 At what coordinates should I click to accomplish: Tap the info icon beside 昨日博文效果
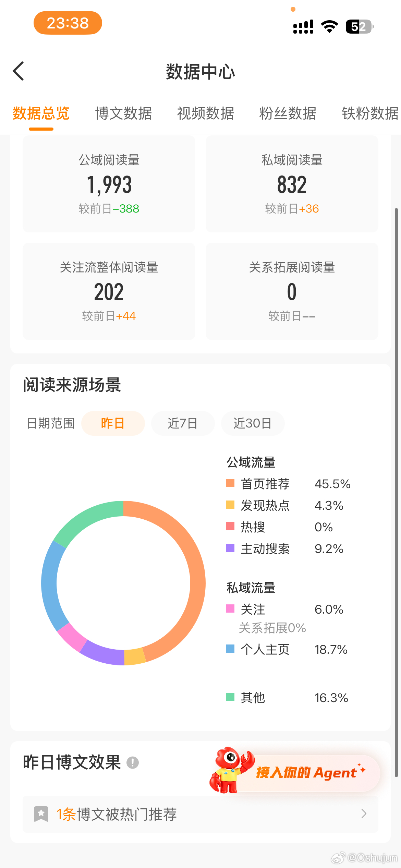pyautogui.click(x=133, y=762)
